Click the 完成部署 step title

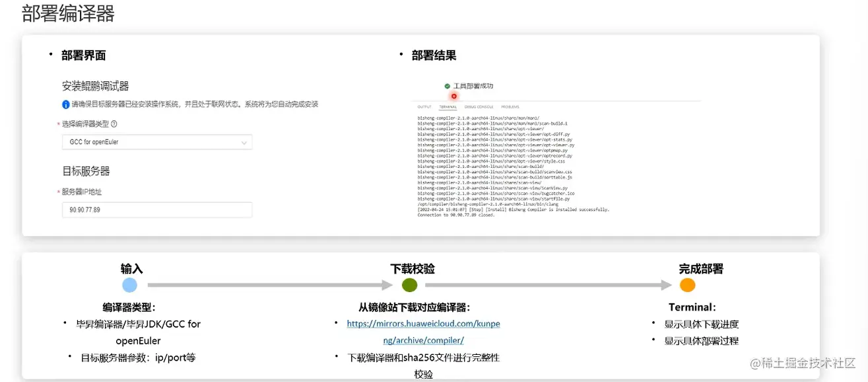click(x=701, y=269)
